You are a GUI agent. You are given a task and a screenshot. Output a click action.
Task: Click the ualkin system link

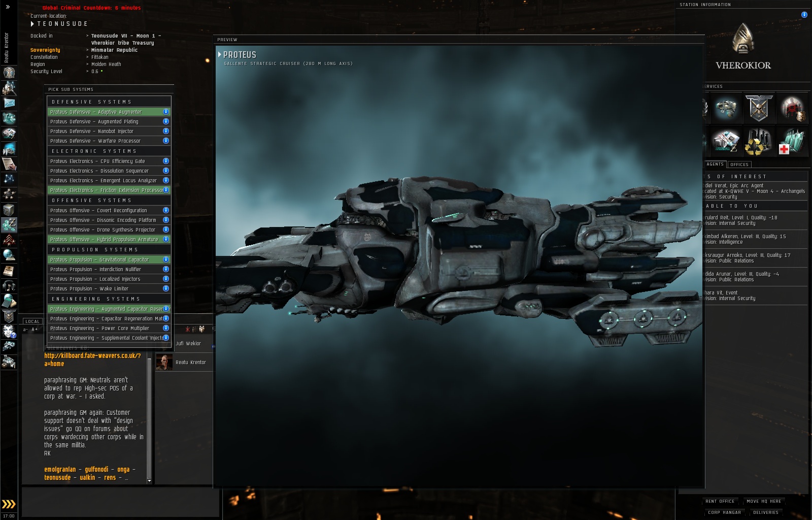87,477
